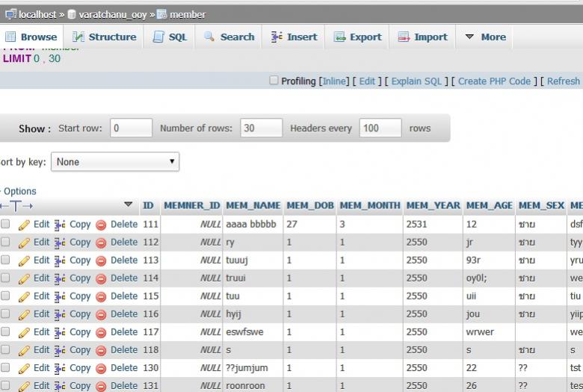This screenshot has height=392, width=583.
Task: Open the SQL tab
Action: point(170,37)
